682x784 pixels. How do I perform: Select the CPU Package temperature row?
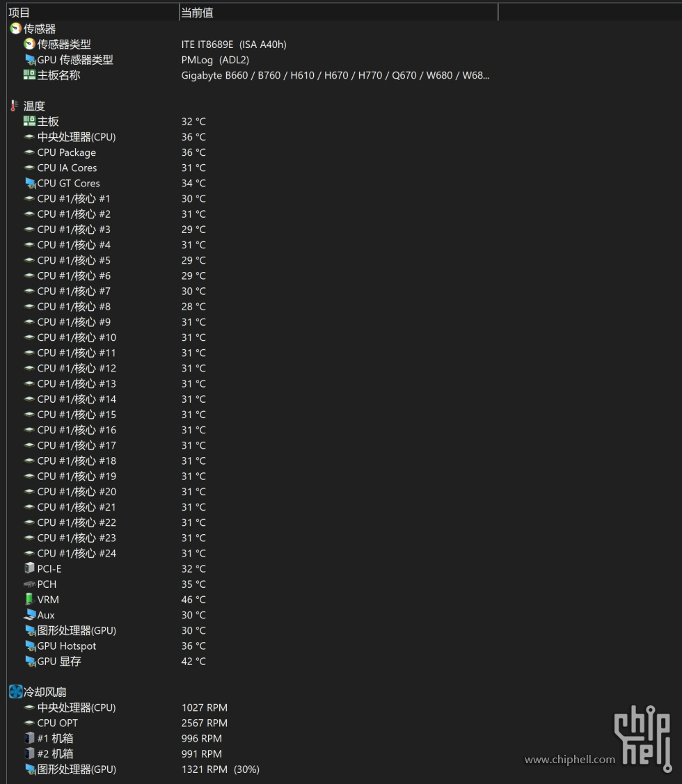pyautogui.click(x=251, y=152)
